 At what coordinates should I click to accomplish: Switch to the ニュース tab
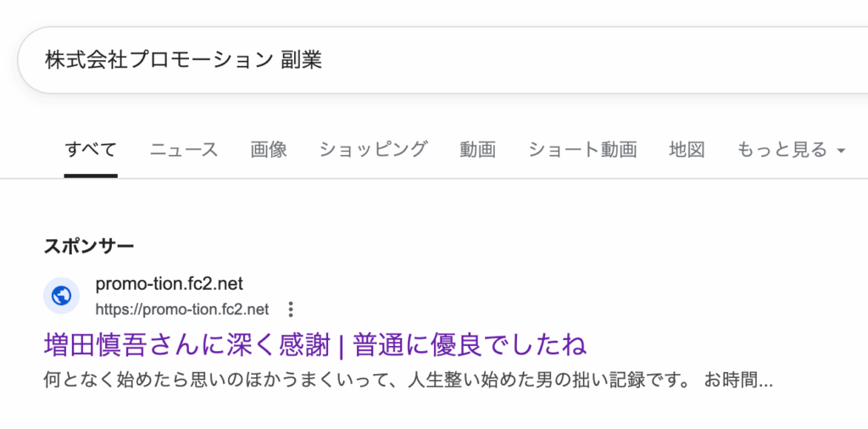point(184,149)
